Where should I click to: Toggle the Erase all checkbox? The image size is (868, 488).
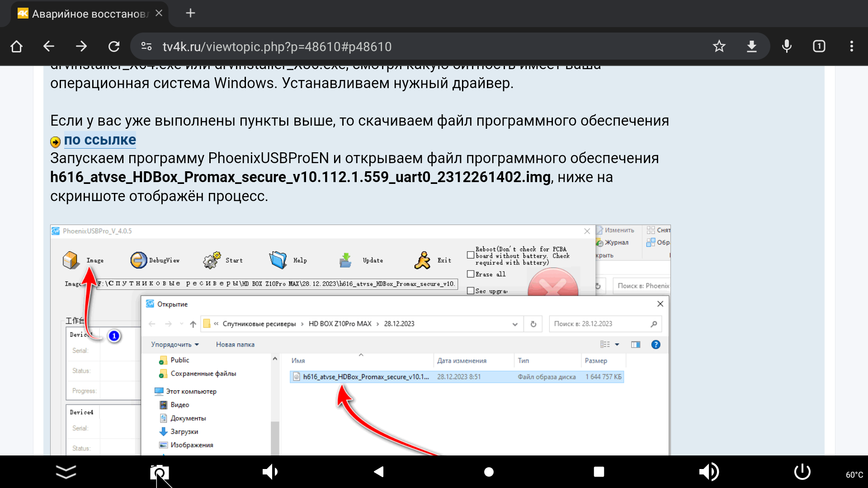click(471, 274)
